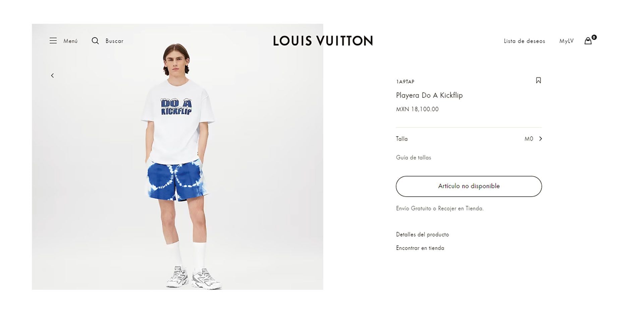Click the Louis Vuitton logo
This screenshot has height=314, width=644.
pos(323,41)
